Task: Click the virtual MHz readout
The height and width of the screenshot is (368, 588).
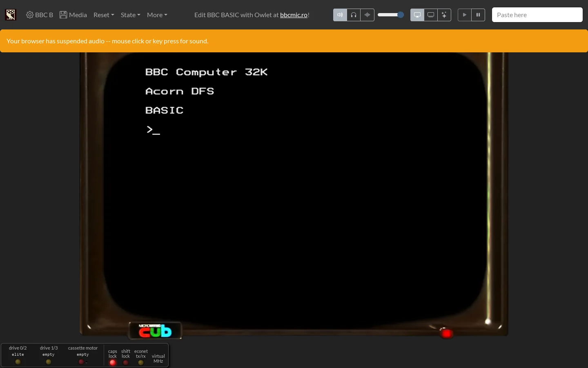Action: pos(158,359)
